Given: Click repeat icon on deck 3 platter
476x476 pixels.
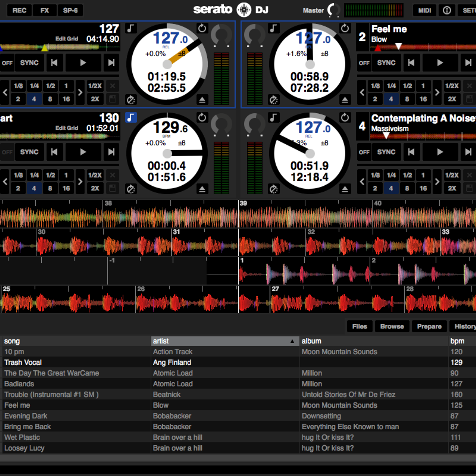Looking at the screenshot, I should 202,118.
